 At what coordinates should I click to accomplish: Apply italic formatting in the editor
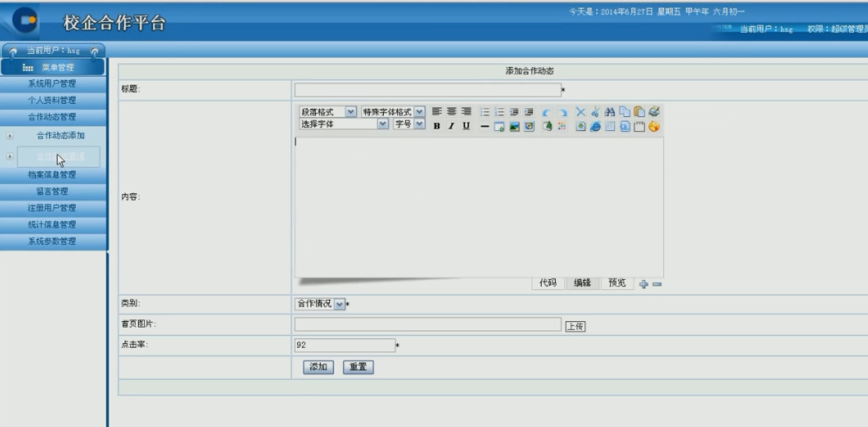pyautogui.click(x=451, y=126)
